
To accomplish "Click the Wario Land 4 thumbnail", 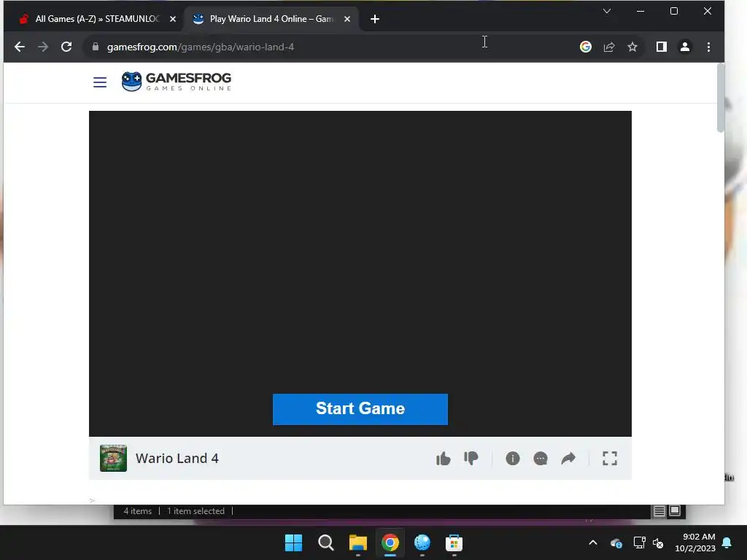I will tap(113, 458).
